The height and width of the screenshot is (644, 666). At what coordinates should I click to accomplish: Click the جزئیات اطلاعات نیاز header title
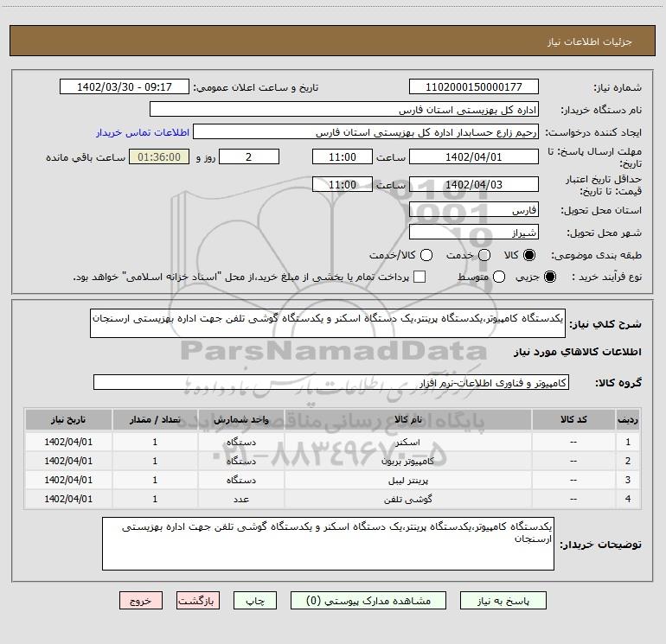pos(590,41)
